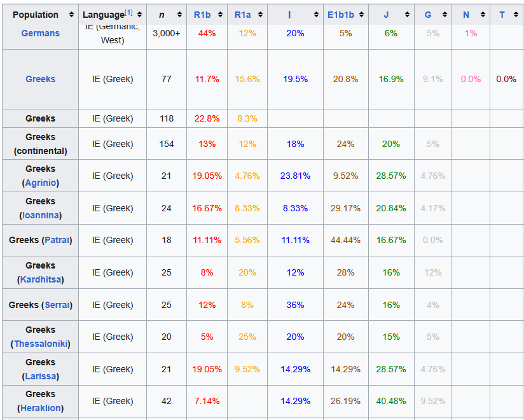Open the E1b1b header link
This screenshot has height=420, width=524.
tap(340, 15)
